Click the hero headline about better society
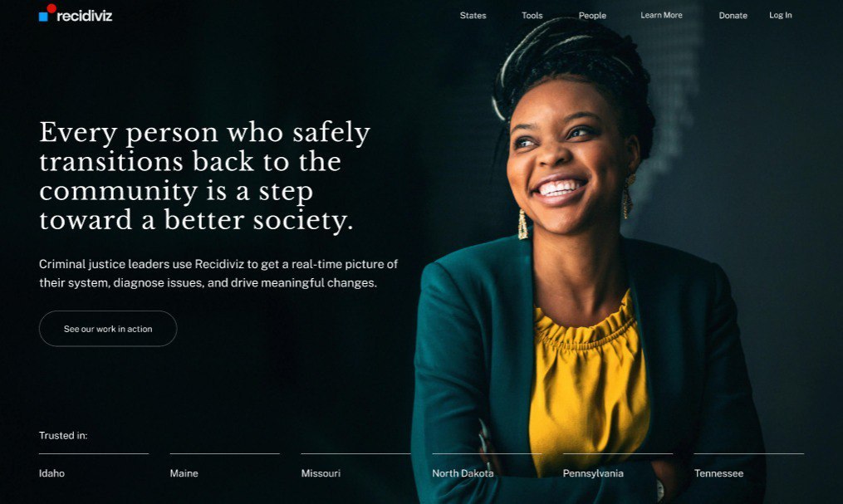Viewport: 843px width, 504px height. pyautogui.click(x=204, y=176)
